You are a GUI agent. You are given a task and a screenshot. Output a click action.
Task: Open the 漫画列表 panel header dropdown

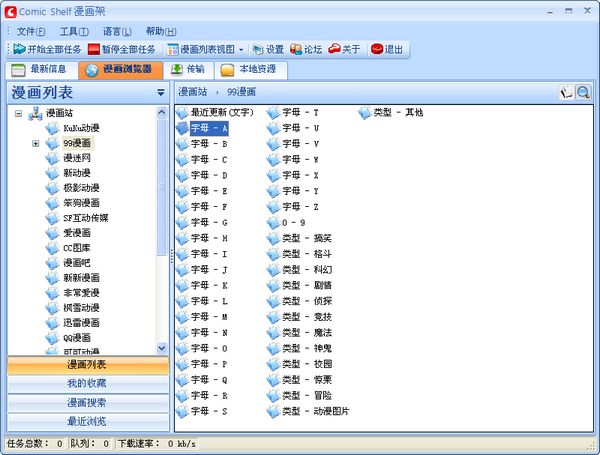tap(161, 93)
